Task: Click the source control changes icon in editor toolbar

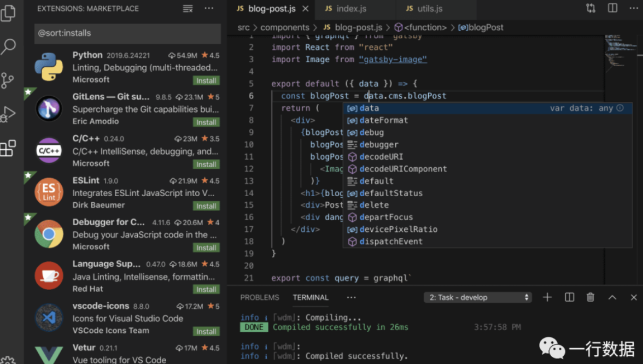Action: (591, 8)
